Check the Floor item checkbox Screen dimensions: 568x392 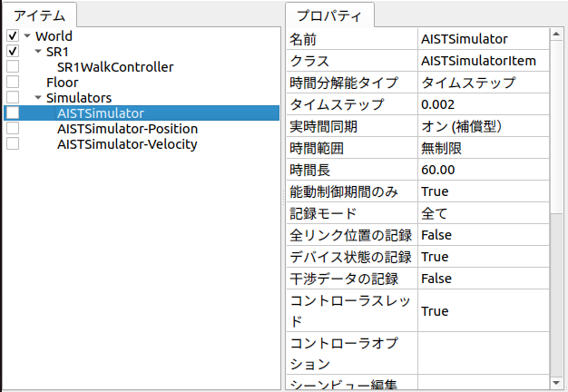[13, 82]
